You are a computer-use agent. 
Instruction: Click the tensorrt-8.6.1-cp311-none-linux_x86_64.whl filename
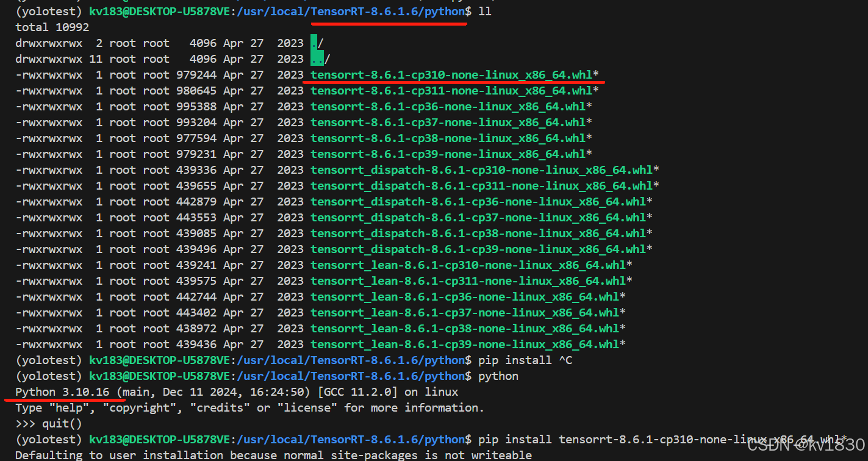pos(451,91)
